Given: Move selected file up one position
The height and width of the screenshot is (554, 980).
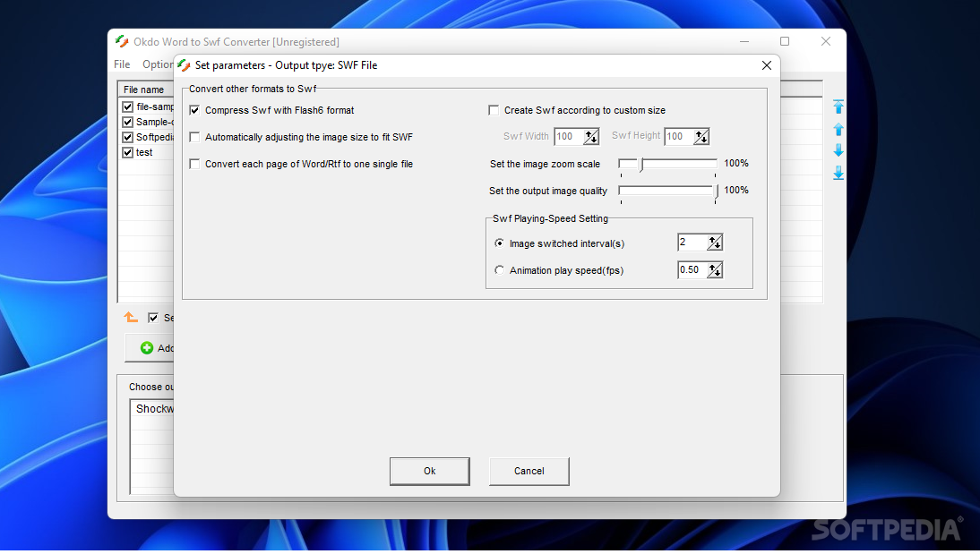Looking at the screenshot, I should pos(838,129).
